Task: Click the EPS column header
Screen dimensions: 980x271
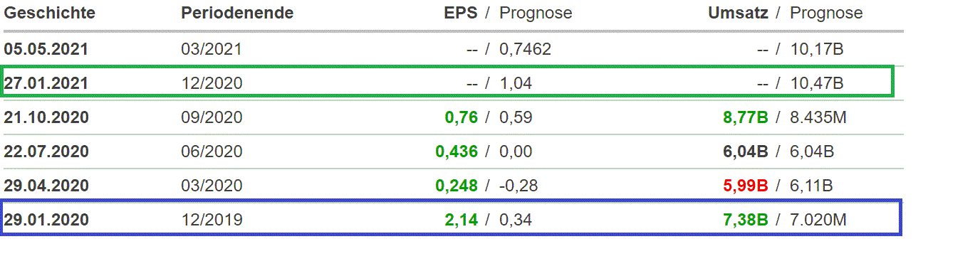Action: click(461, 13)
